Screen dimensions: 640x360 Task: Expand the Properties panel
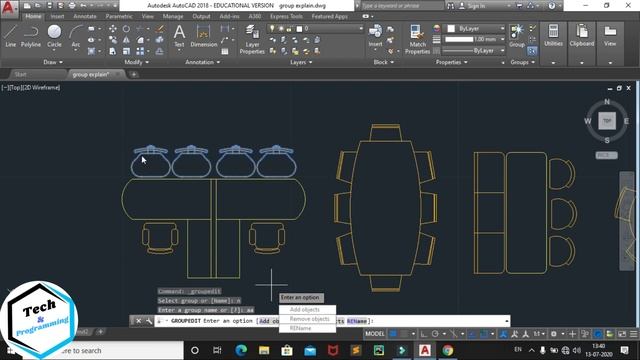pyautogui.click(x=451, y=62)
